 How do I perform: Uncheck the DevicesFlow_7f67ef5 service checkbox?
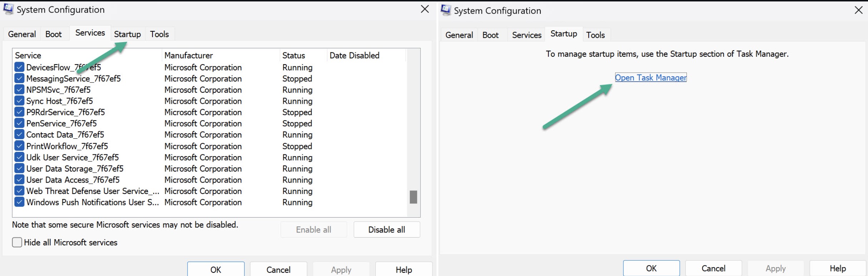pyautogui.click(x=19, y=67)
